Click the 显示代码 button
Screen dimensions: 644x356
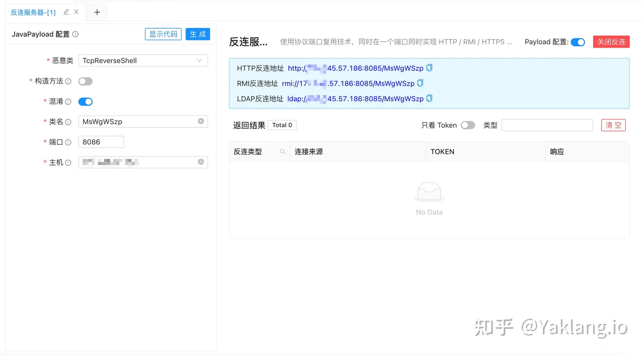(163, 34)
